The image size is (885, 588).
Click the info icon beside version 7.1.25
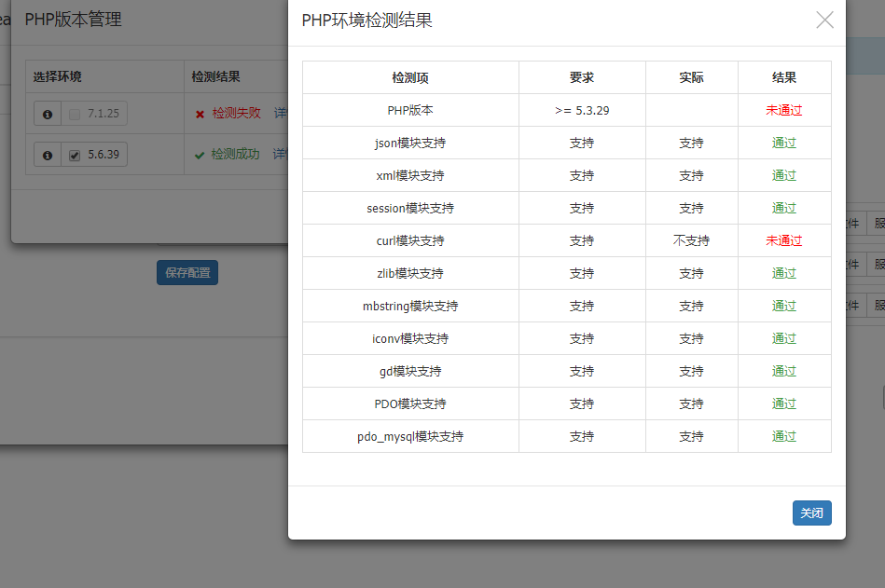click(48, 114)
